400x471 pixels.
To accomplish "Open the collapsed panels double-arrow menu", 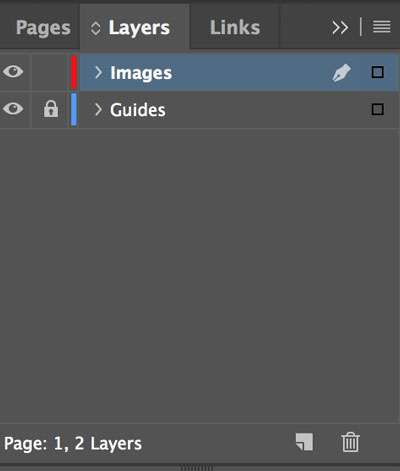I will tap(340, 28).
